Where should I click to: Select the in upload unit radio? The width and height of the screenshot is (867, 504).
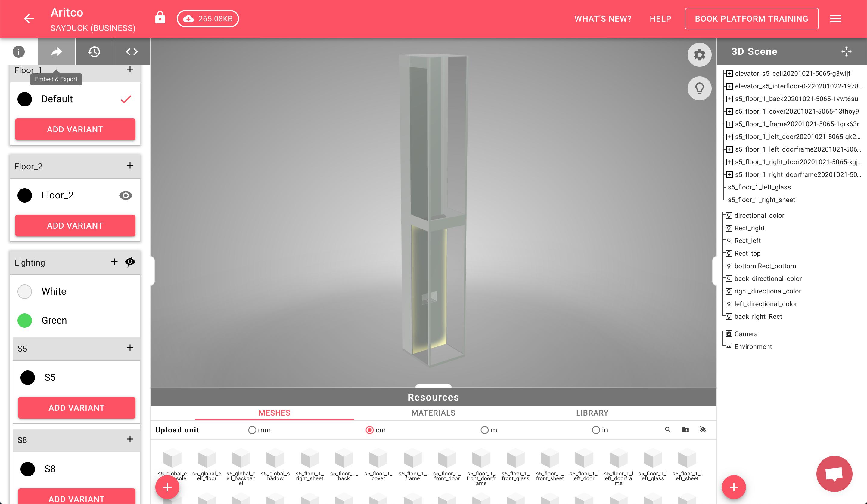(x=595, y=430)
